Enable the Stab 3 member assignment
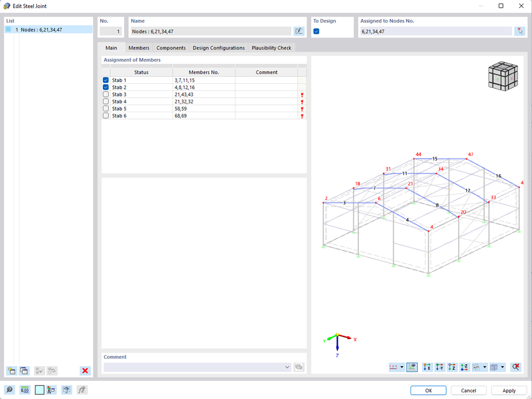 point(105,94)
